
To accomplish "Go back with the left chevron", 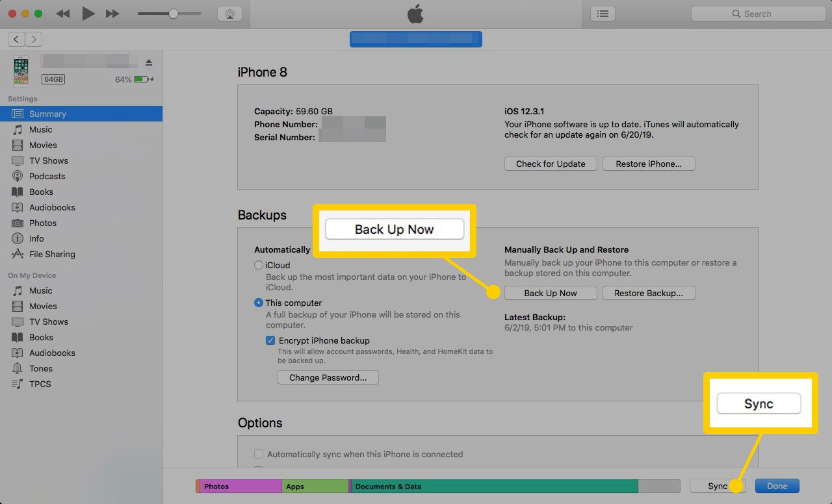I will click(x=17, y=40).
